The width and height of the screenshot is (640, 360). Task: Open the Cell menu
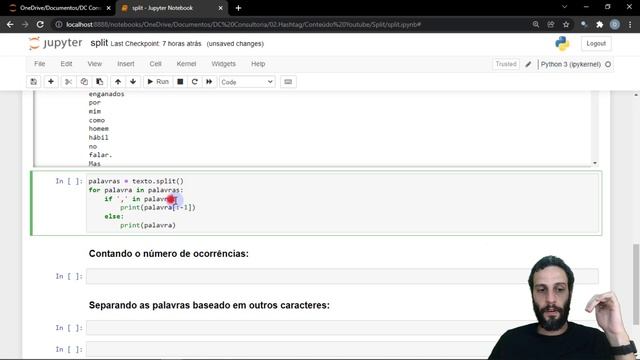[x=156, y=64]
